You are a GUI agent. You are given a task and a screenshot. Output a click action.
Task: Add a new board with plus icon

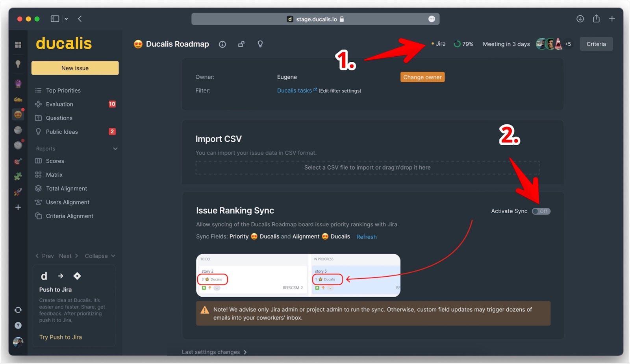coord(18,207)
